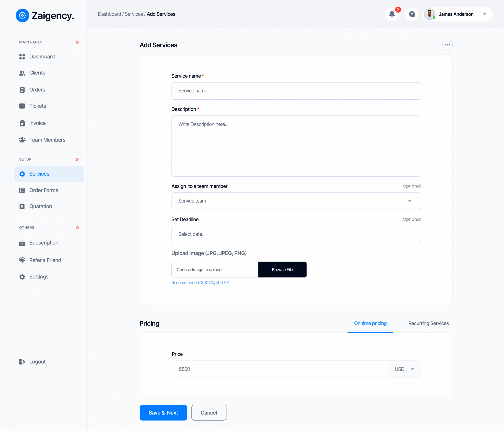Viewport: 504px width, 431px height.
Task: Collapse the Setup section arrows
Action: point(77,159)
